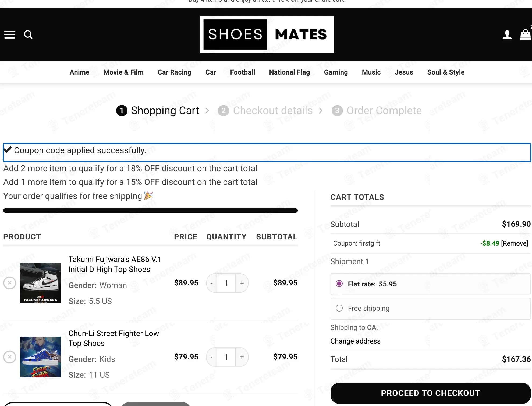
Task: Increase quantity of Chun-Li Street Fighter shoes
Action: pos(242,357)
